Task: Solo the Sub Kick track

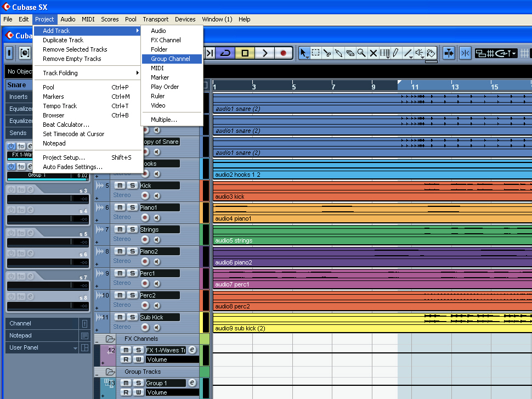Action: point(132,317)
